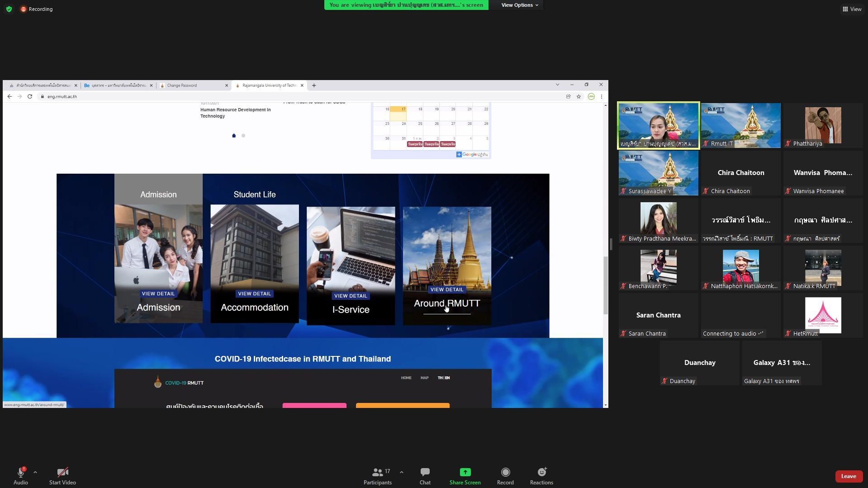Click the Recording indicator

point(37,9)
